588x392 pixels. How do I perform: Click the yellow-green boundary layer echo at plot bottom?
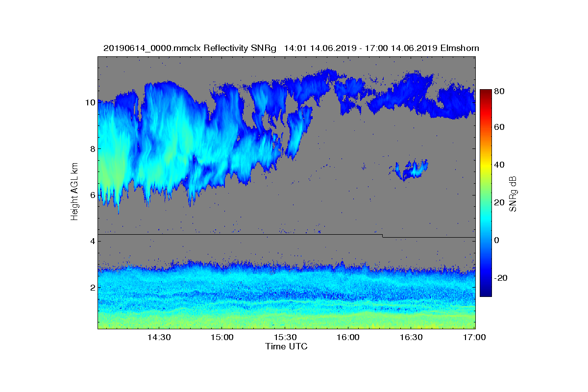point(287,321)
